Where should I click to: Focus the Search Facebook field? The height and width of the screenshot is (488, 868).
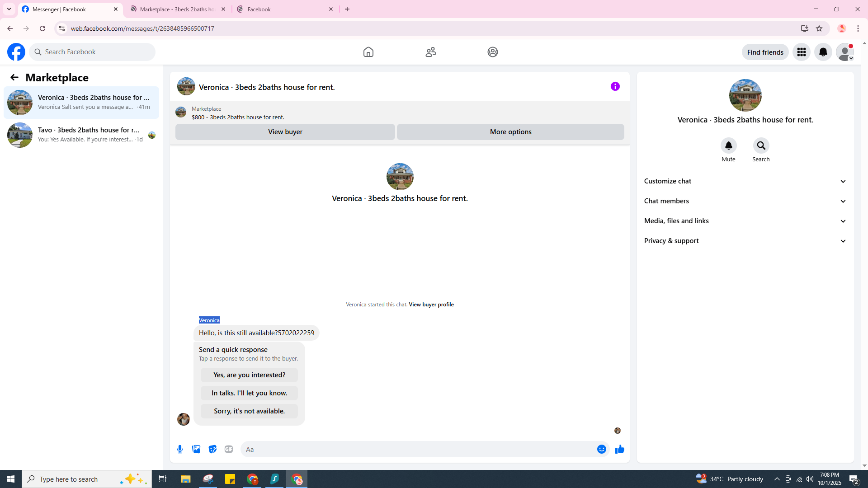point(92,52)
